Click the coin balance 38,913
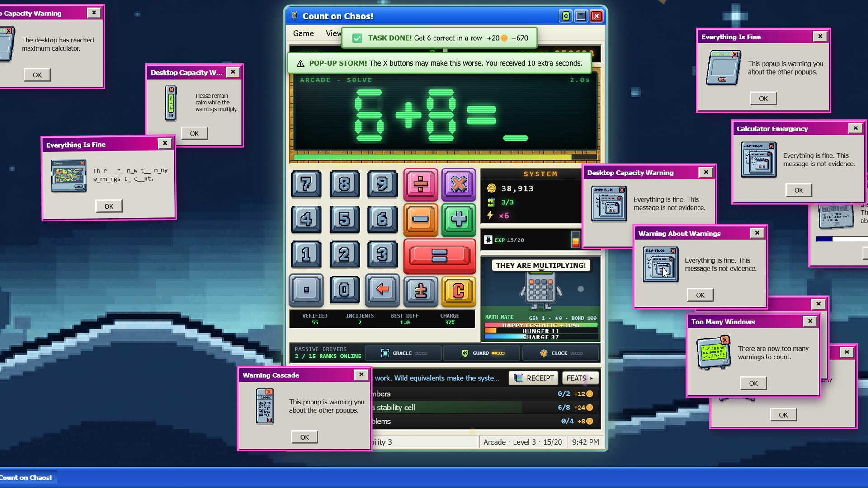The width and height of the screenshot is (868, 488). 510,188
